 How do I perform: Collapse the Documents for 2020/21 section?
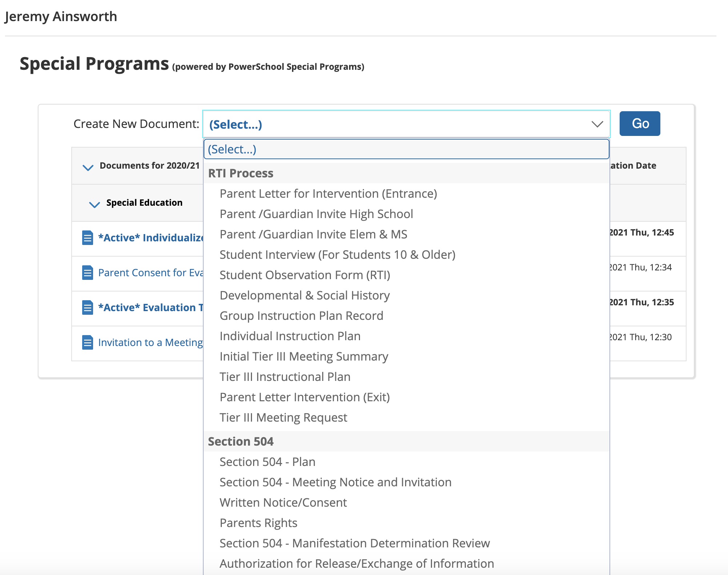coord(88,167)
